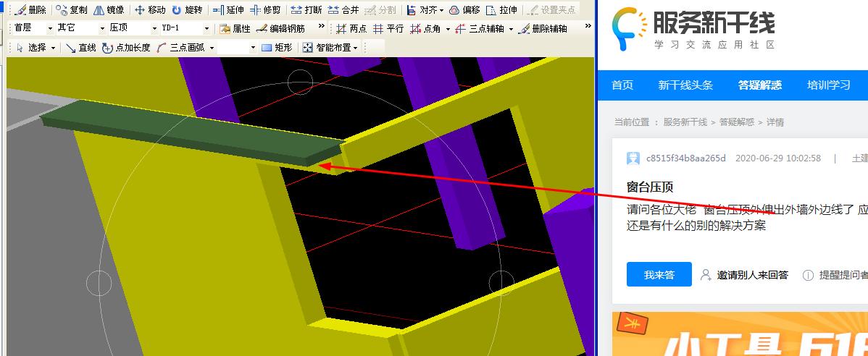
Task: Click the asker's avatar beside c8515f34b8aa265d
Action: 633,158
